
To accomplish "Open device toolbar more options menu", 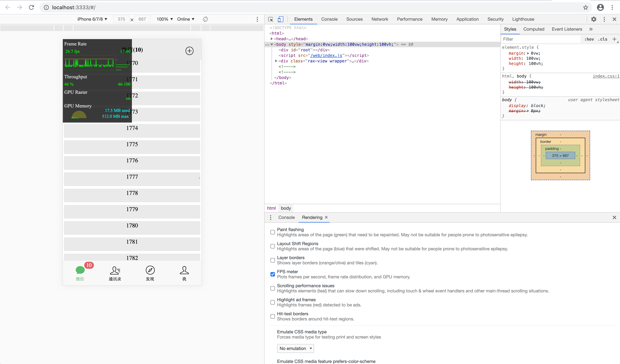I will tap(257, 19).
